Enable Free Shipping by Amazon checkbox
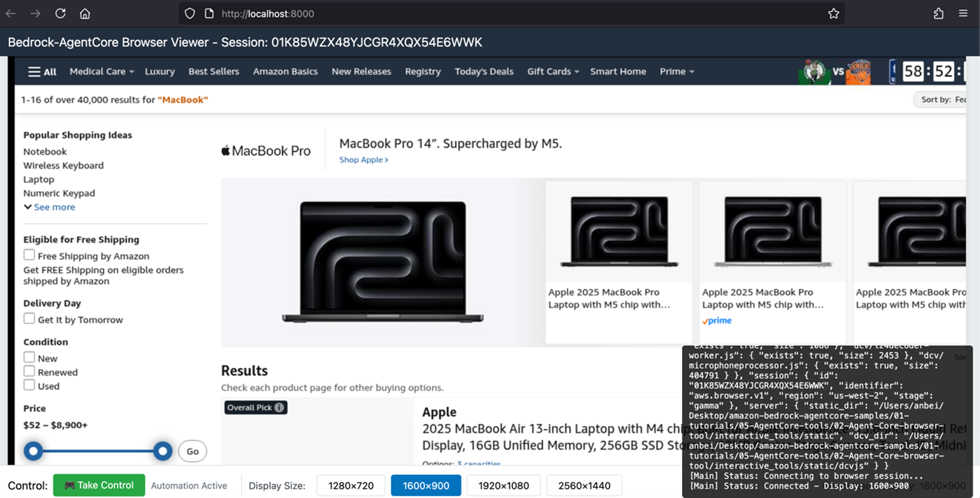The image size is (980, 498). click(x=29, y=255)
